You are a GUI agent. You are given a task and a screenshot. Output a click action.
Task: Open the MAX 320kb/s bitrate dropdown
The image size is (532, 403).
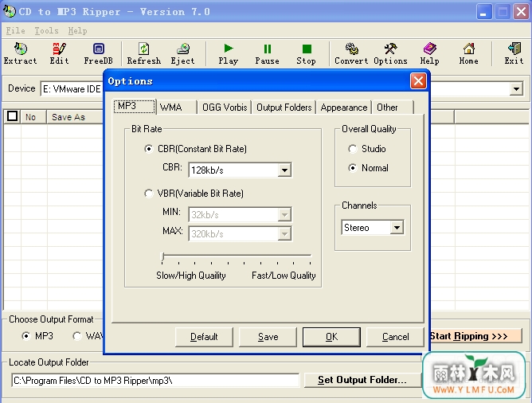tap(284, 233)
